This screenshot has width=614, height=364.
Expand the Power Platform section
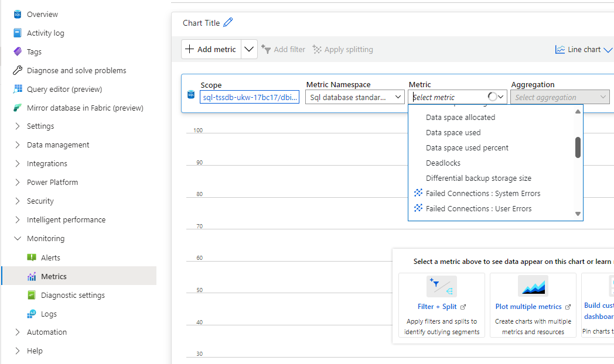coord(17,182)
